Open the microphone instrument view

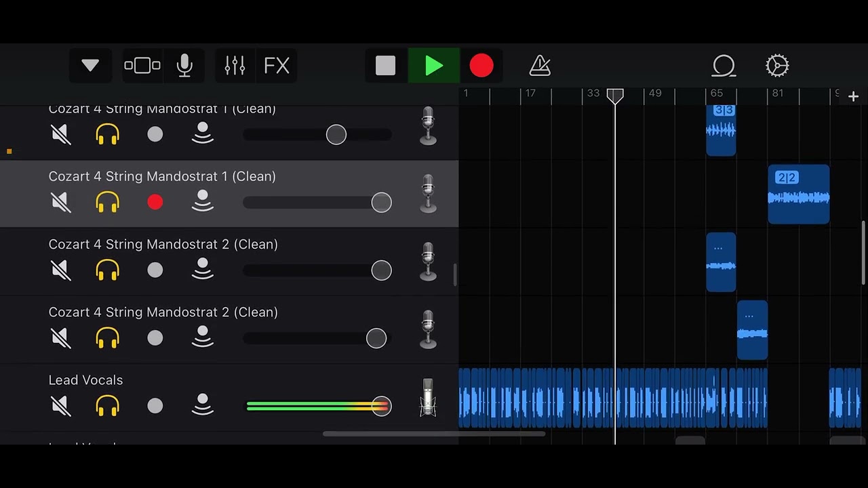click(184, 66)
